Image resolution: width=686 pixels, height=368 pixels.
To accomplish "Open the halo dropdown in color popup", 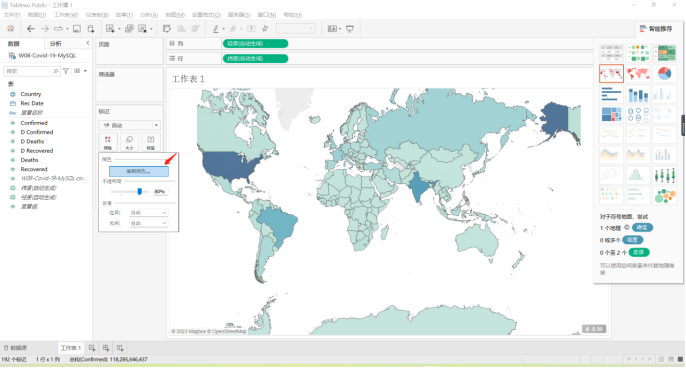I will click(x=148, y=223).
